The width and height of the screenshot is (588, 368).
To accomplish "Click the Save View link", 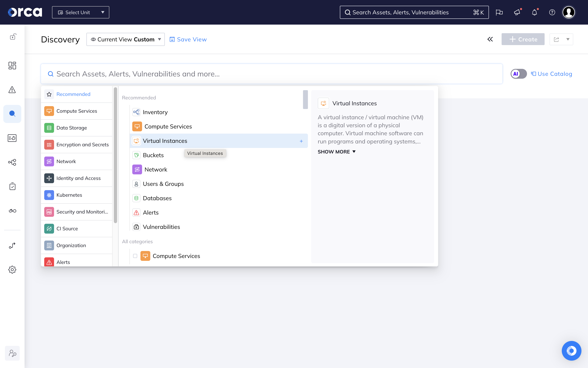I will [x=192, y=39].
